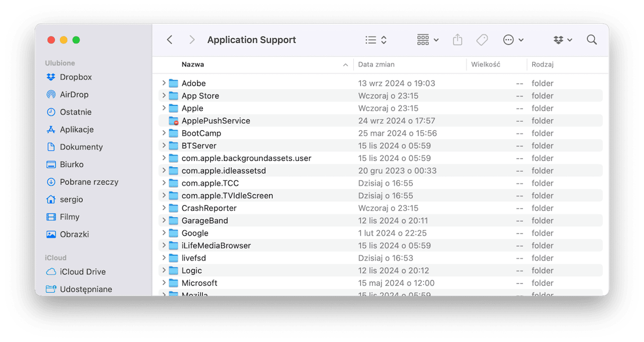
Task: Open Aplikacje in the sidebar
Action: [70, 129]
